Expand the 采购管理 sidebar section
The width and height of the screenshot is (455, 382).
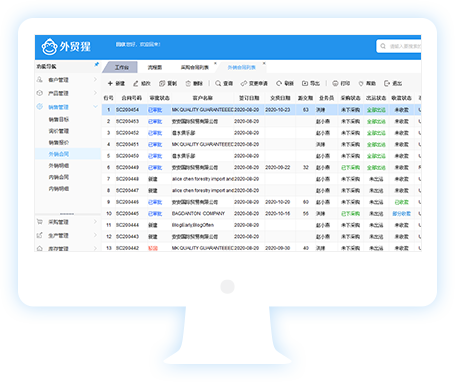95,222
